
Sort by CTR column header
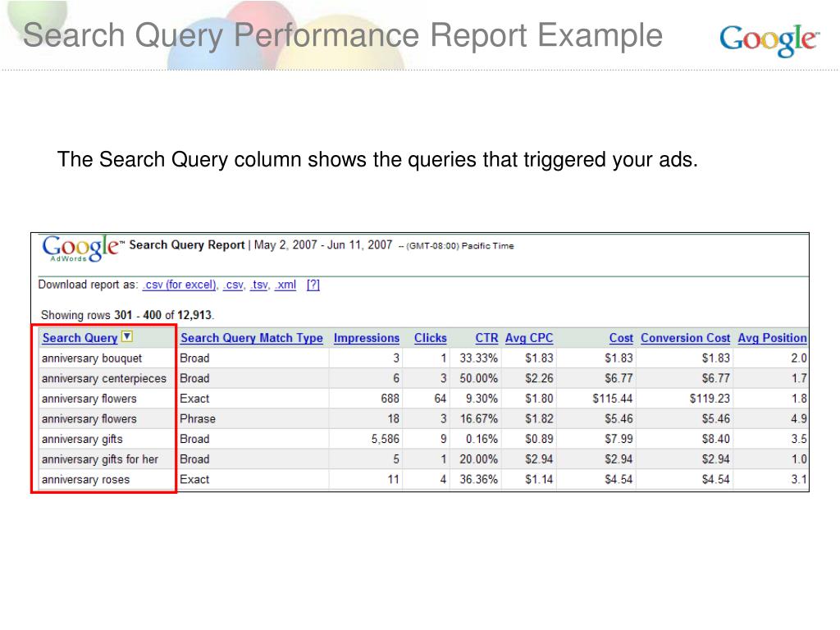486,338
